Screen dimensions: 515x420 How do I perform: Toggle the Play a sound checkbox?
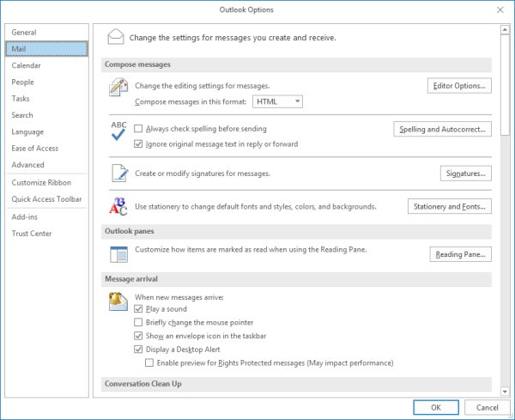pos(138,309)
